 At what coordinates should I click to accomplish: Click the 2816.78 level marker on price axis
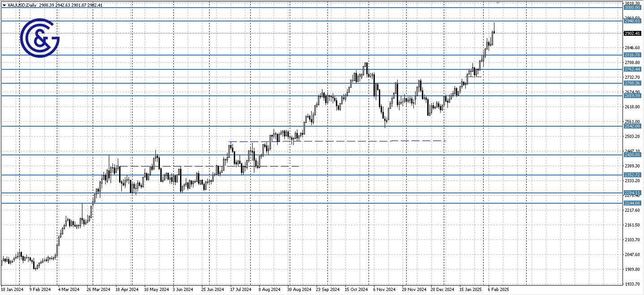[x=632, y=55]
